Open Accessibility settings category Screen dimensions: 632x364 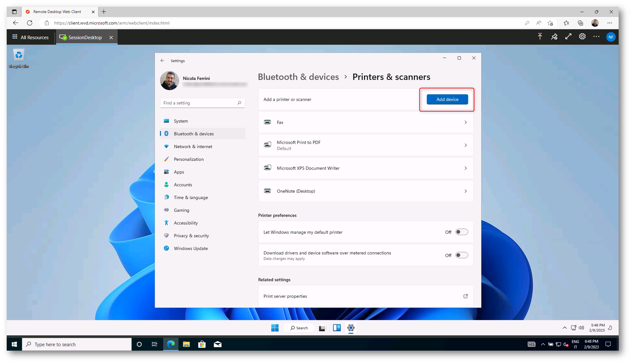[202, 223]
